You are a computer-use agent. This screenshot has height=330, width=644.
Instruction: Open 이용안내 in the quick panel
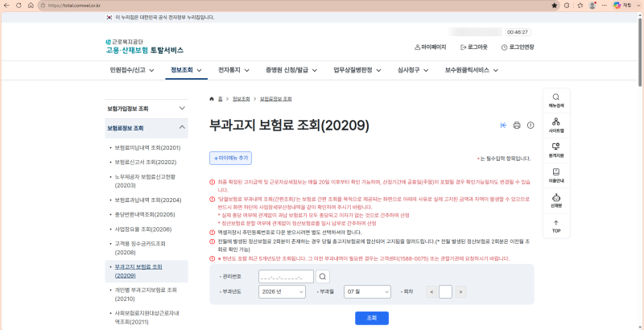pyautogui.click(x=556, y=175)
